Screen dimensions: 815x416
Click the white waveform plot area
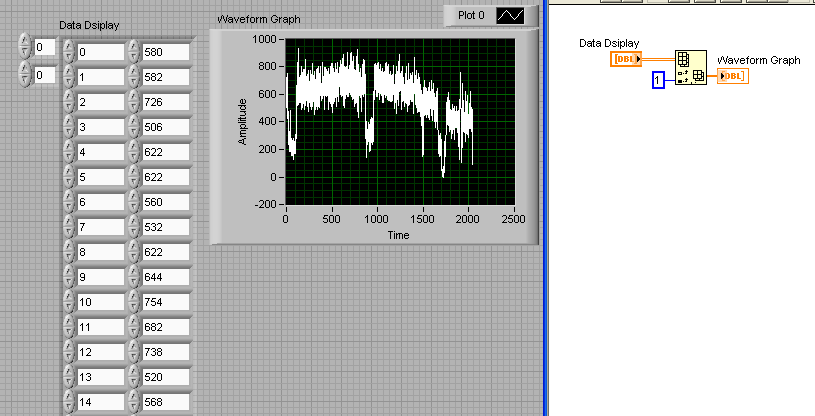pos(400,122)
